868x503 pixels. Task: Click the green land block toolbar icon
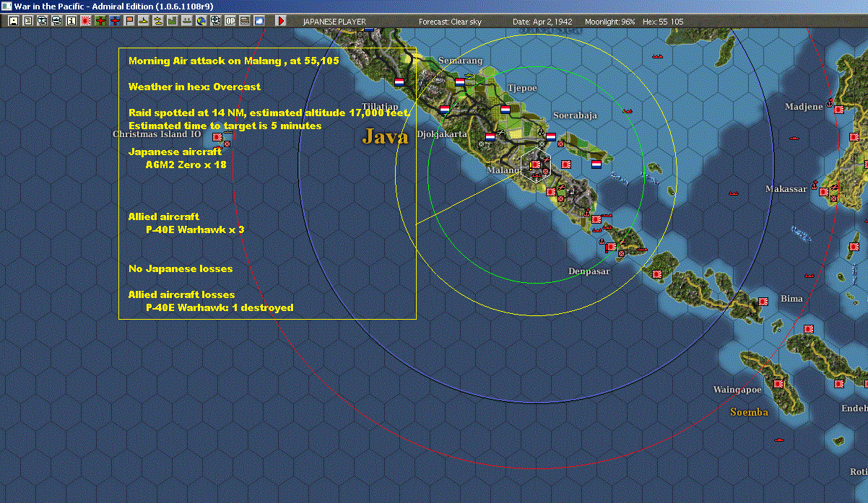pos(172,21)
